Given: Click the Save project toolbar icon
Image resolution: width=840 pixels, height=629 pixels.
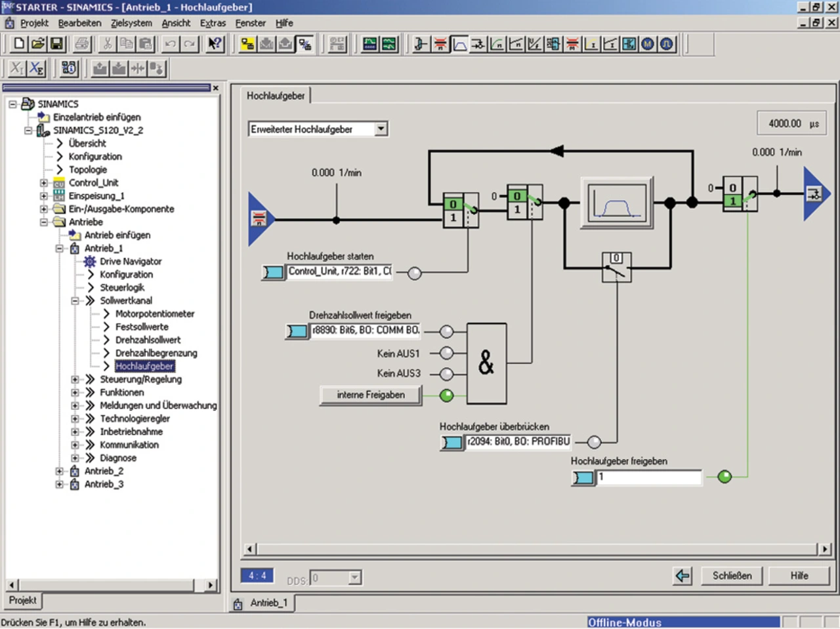Looking at the screenshot, I should click(56, 44).
